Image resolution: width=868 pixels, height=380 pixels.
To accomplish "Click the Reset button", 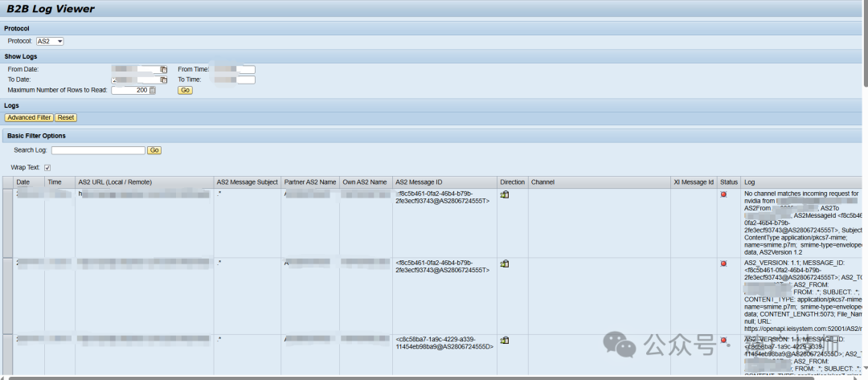I will [66, 118].
